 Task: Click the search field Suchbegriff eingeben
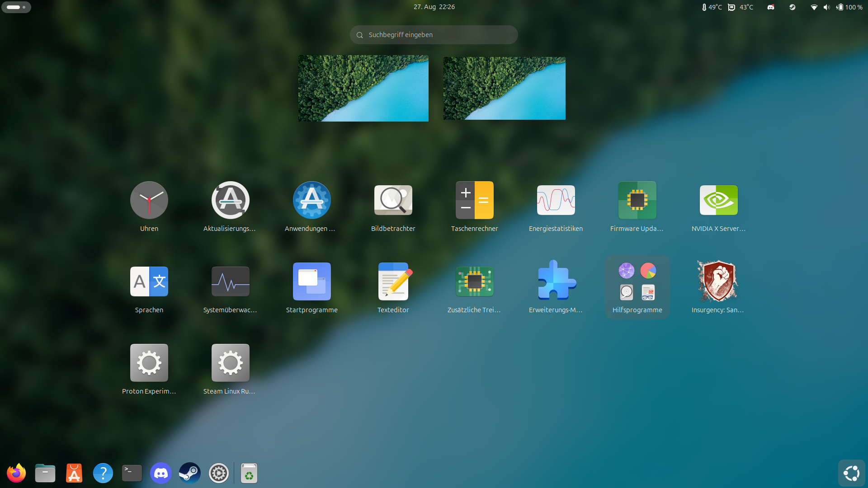(x=434, y=35)
